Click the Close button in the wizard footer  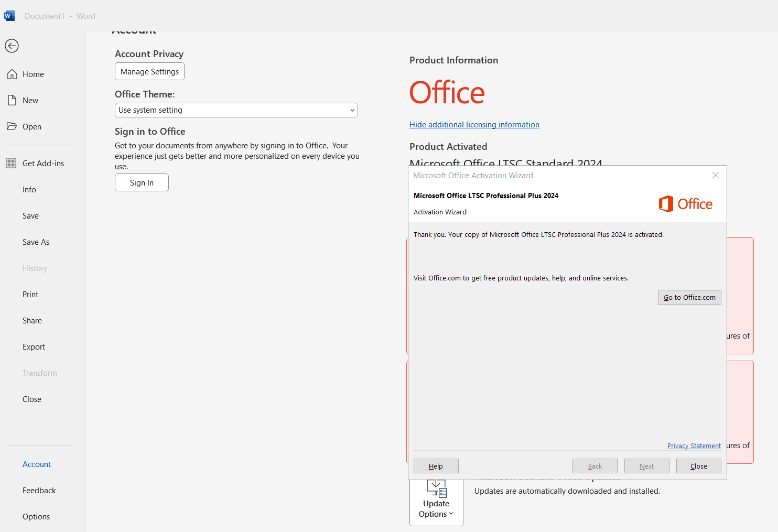coord(698,466)
